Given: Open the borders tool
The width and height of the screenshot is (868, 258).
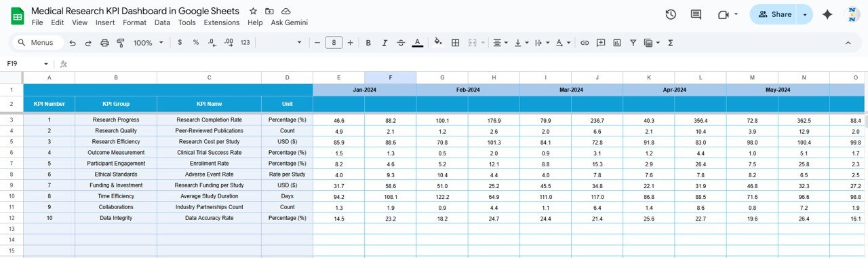Looking at the screenshot, I should (455, 43).
